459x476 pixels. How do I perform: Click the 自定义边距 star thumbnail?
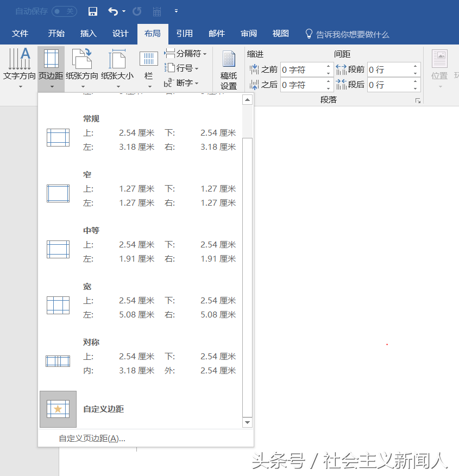pyautogui.click(x=58, y=409)
